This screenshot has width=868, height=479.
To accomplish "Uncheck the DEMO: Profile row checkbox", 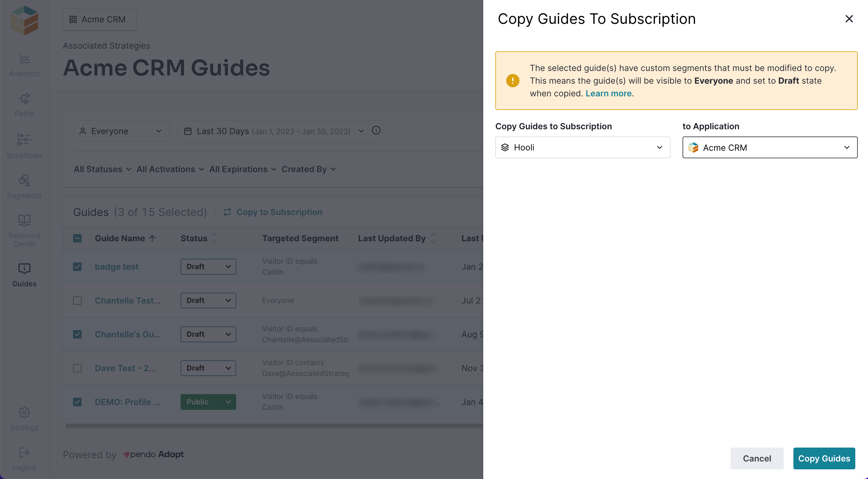I will coord(77,402).
